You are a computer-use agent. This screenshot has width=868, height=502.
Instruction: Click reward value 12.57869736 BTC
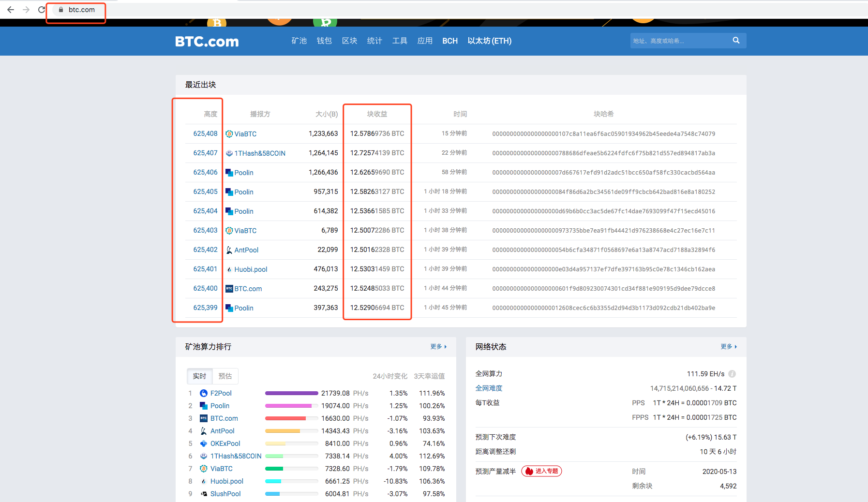coord(377,133)
